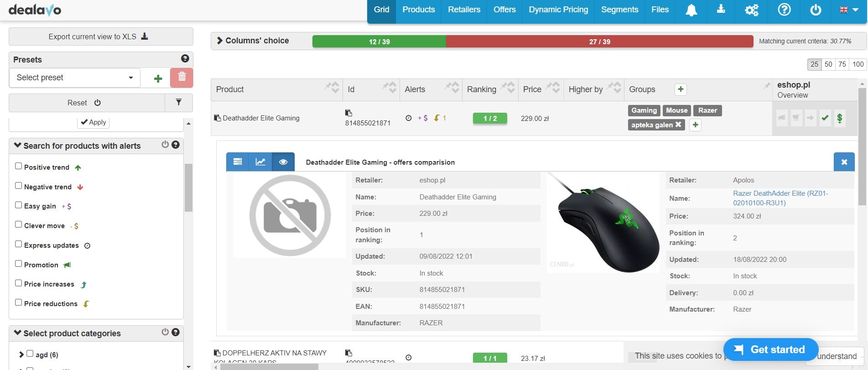Open Presets help question mark icon

click(x=185, y=58)
